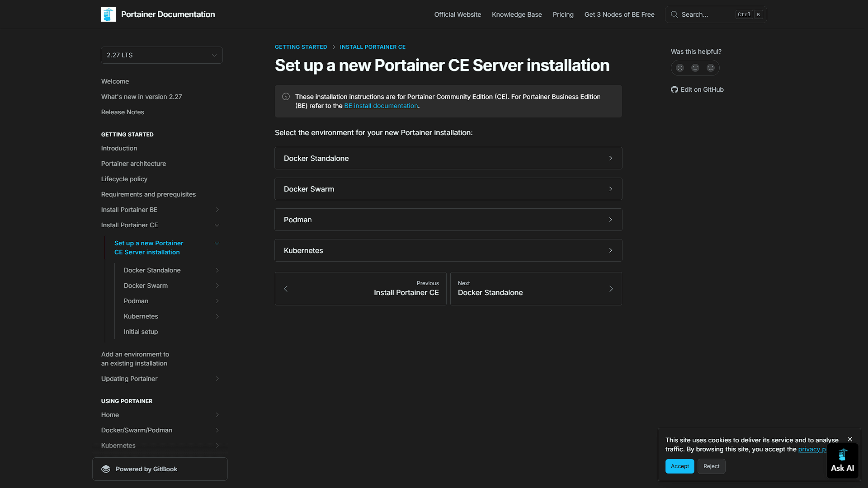This screenshot has height=488, width=868.
Task: Open Add an environment to existing installation
Action: coord(135,359)
